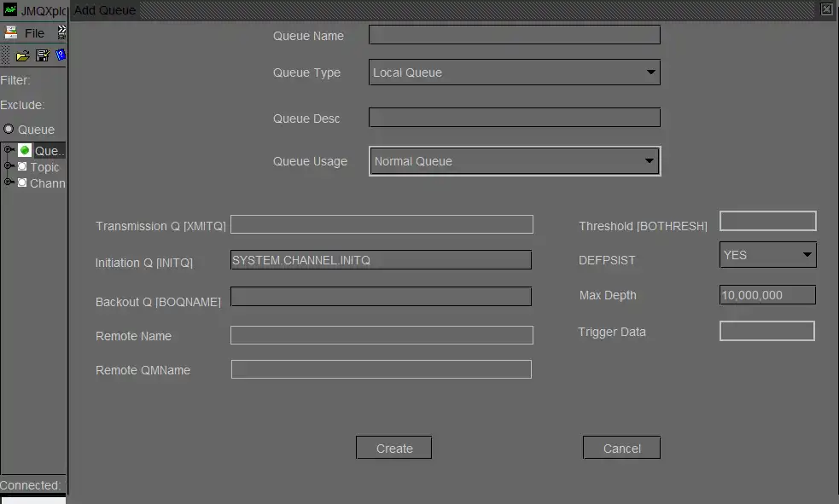Focus the Remote Name input field
Screen dimensions: 839x504
[x=382, y=335]
